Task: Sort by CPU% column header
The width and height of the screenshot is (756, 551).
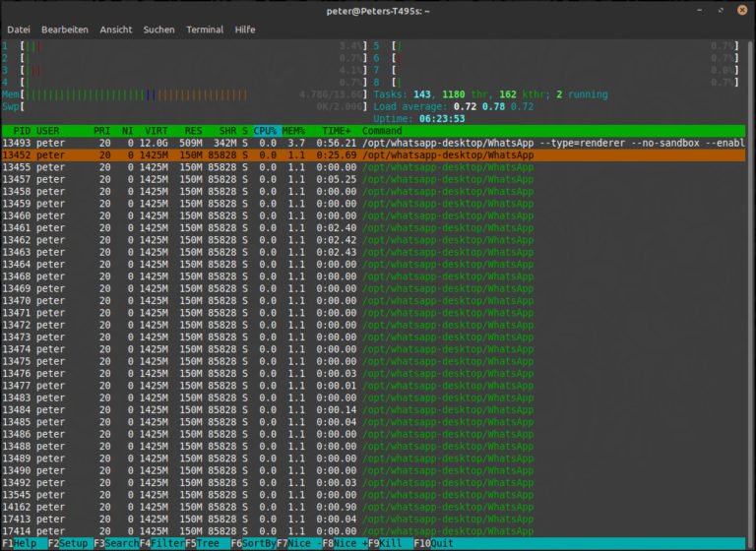Action: [265, 131]
